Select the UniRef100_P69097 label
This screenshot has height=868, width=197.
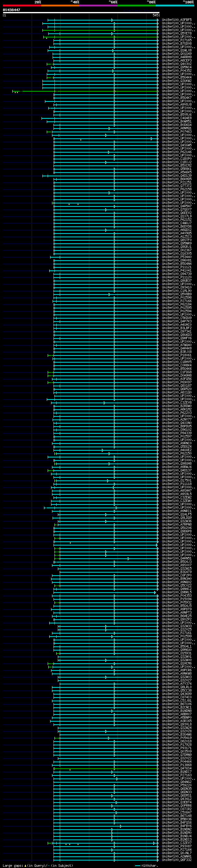177,382
